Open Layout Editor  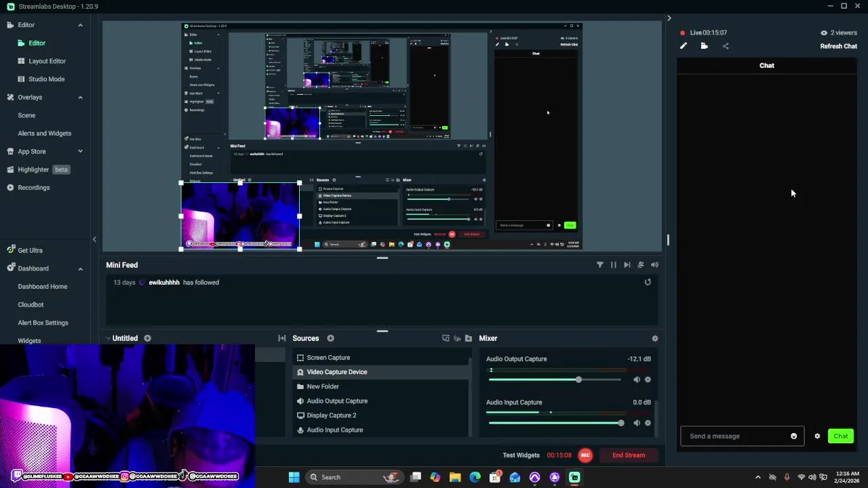pos(47,61)
